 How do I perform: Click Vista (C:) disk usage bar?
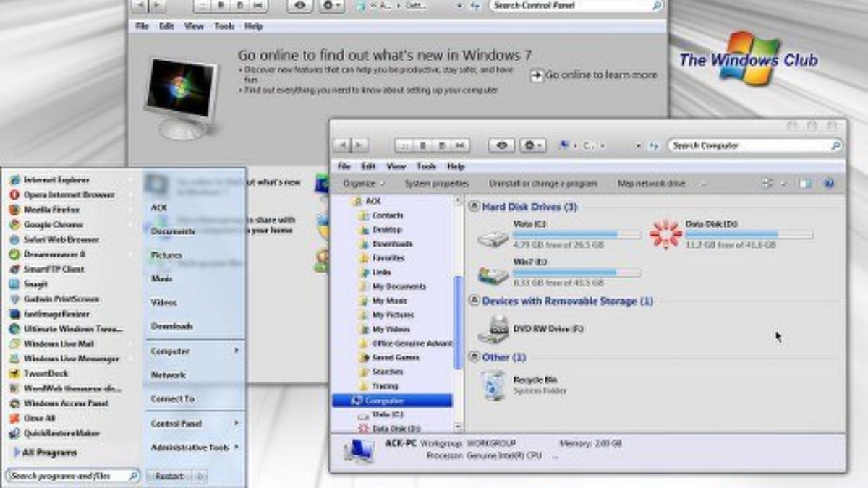(x=576, y=235)
